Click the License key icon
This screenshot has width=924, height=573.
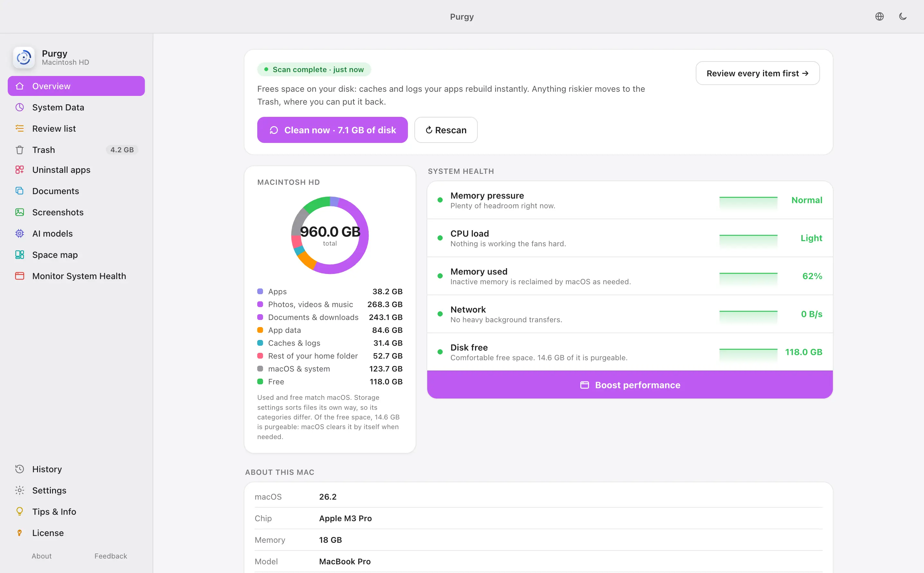coord(20,533)
